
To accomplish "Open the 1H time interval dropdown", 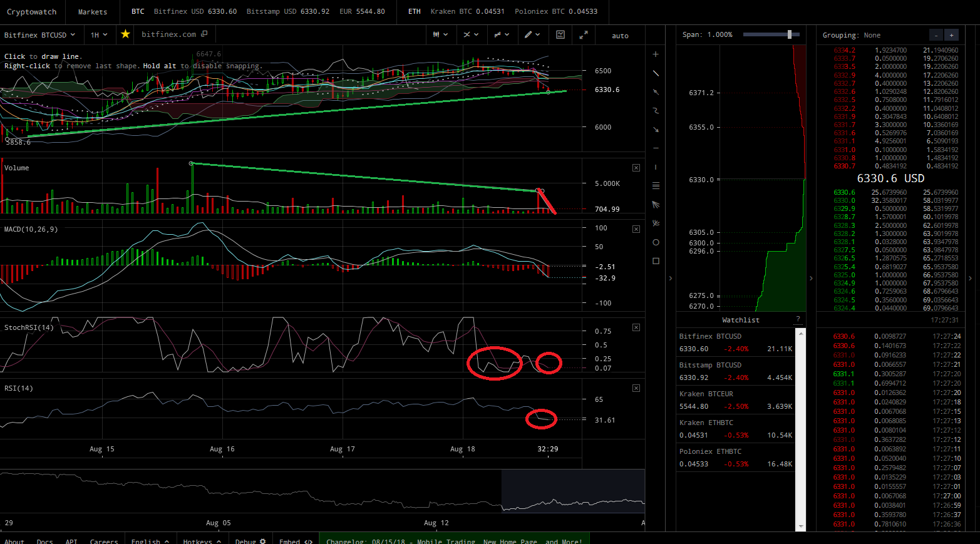I will [99, 35].
